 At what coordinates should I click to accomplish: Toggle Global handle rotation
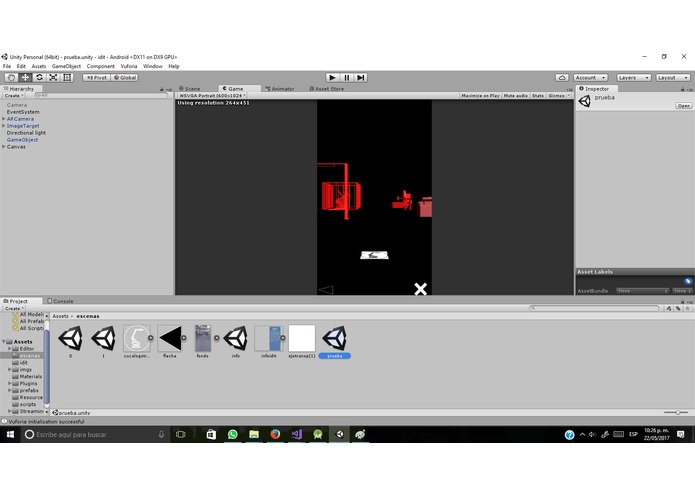(125, 78)
